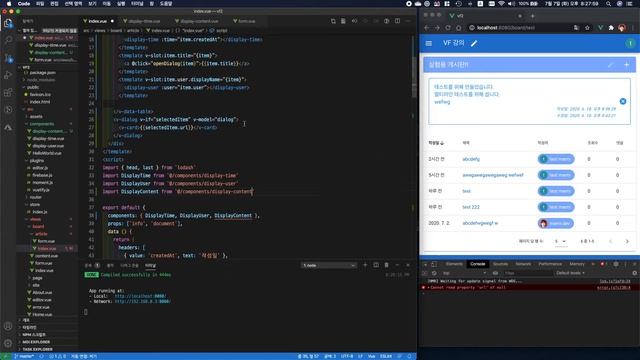Switch to DevTools Elements tab

click(x=454, y=264)
